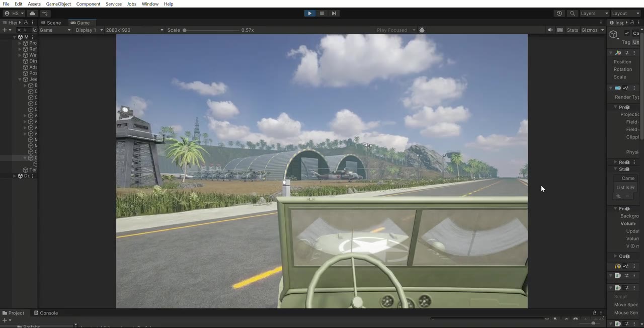Expand the Output section in Camera
Screen dimensions: 644x328
[x=615, y=257]
